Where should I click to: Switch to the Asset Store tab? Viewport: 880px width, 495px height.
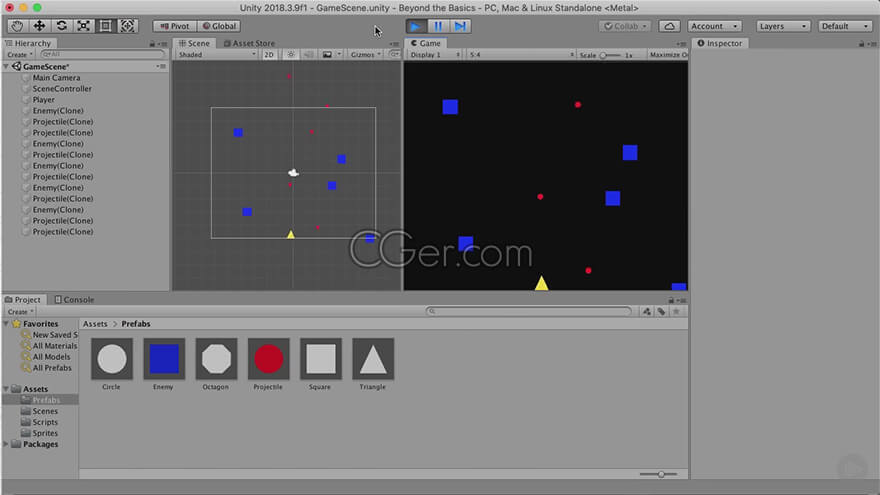[249, 43]
